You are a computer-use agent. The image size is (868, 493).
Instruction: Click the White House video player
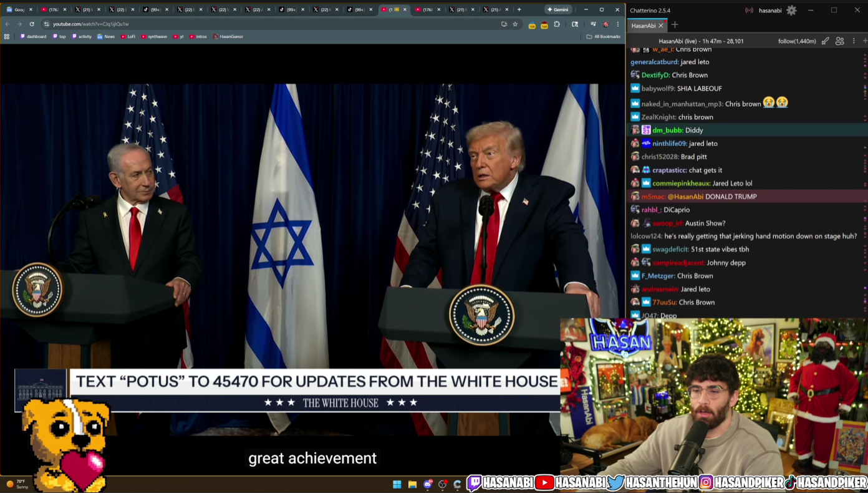[312, 259]
